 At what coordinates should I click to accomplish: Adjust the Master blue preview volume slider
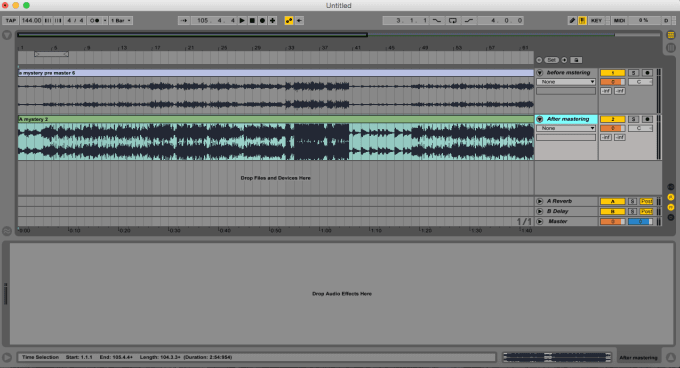click(x=640, y=221)
